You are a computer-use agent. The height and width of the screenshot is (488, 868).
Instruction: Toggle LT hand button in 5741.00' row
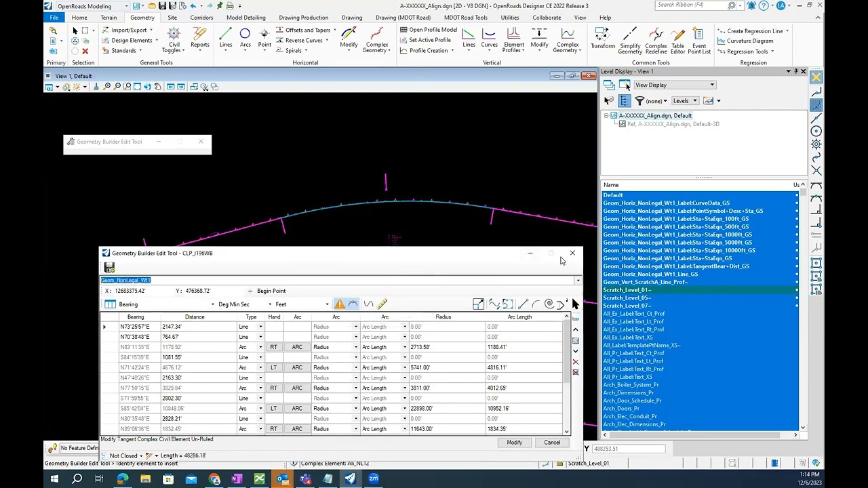pyautogui.click(x=273, y=367)
